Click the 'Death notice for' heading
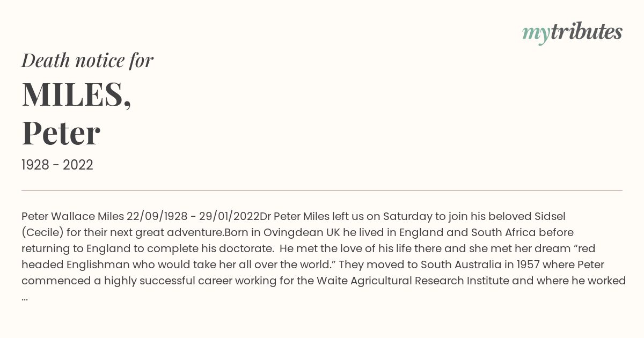The width and height of the screenshot is (644, 338). (x=87, y=61)
